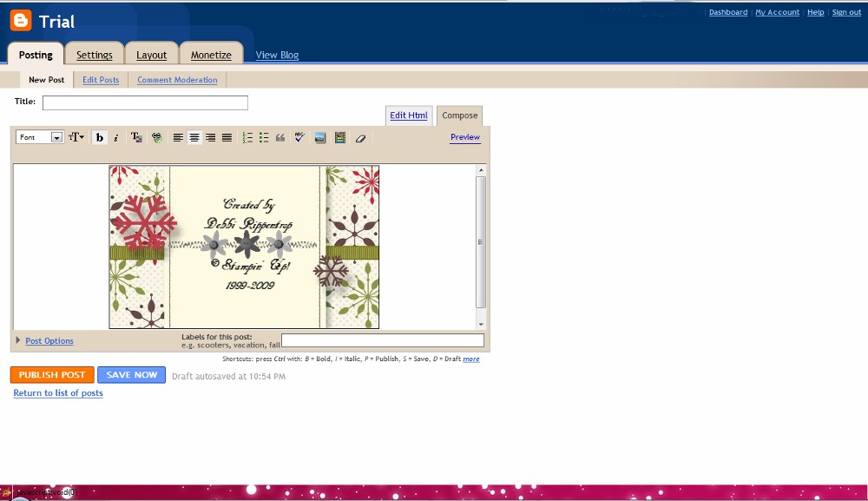Screen dimensions: 868x501
Task: Open the Font dropdown
Action: pyautogui.click(x=40, y=137)
